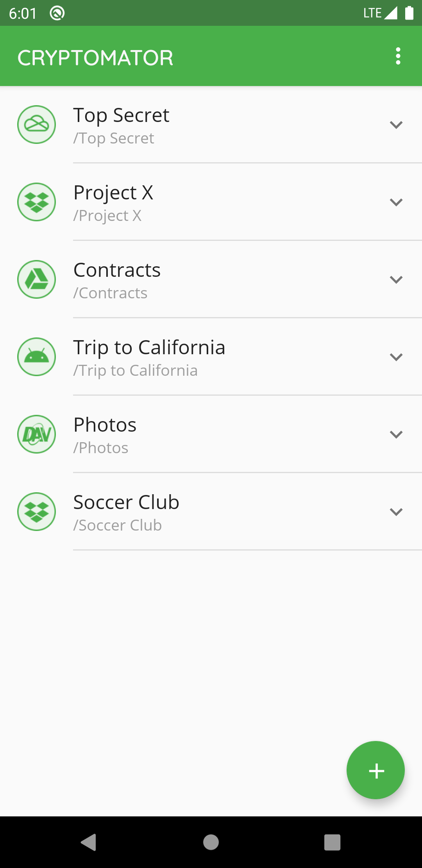Tap the Google Drive icon beside Contracts

tap(36, 280)
